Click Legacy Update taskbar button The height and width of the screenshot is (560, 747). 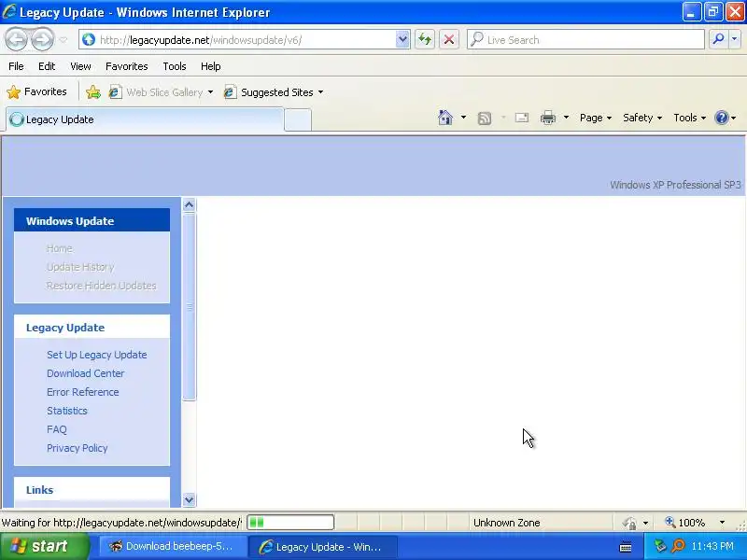(323, 547)
